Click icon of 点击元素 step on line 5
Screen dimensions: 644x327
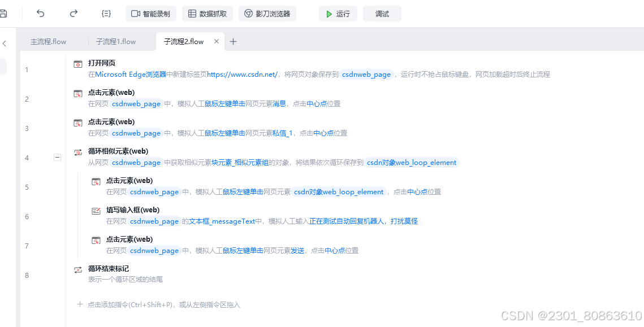tap(96, 182)
